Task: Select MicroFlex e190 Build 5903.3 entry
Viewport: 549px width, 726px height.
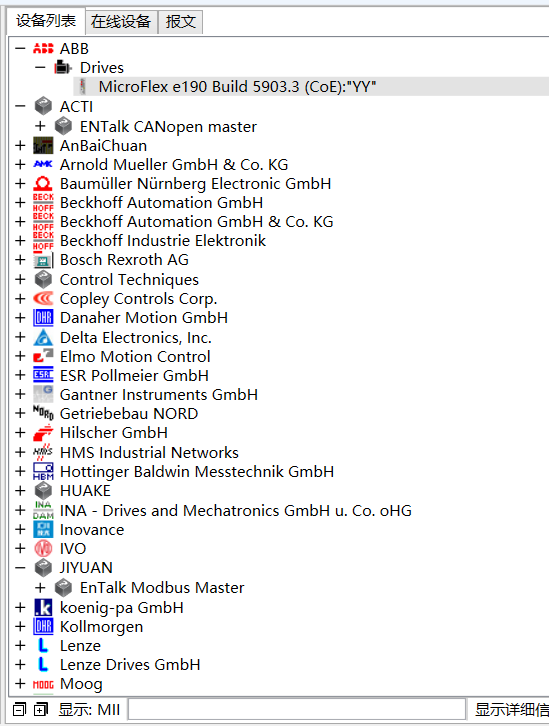Action: tap(237, 87)
